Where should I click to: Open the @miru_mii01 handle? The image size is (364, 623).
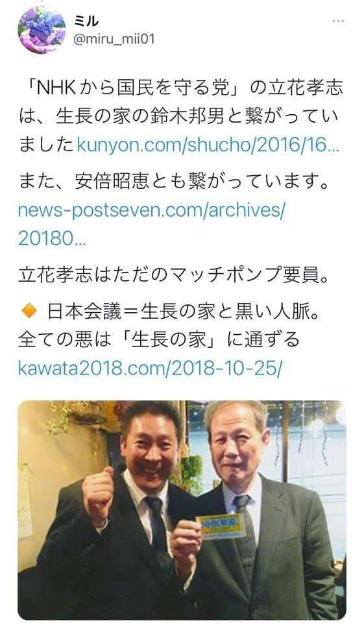(x=114, y=40)
